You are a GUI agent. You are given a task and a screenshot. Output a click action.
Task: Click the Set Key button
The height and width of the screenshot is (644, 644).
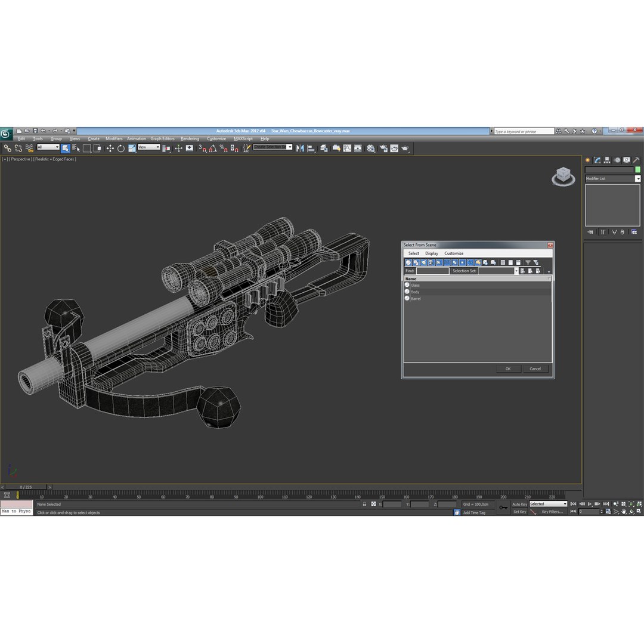click(x=519, y=512)
